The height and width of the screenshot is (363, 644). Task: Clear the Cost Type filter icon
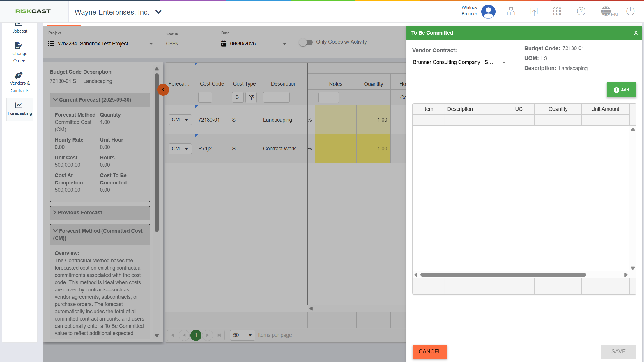(x=251, y=97)
